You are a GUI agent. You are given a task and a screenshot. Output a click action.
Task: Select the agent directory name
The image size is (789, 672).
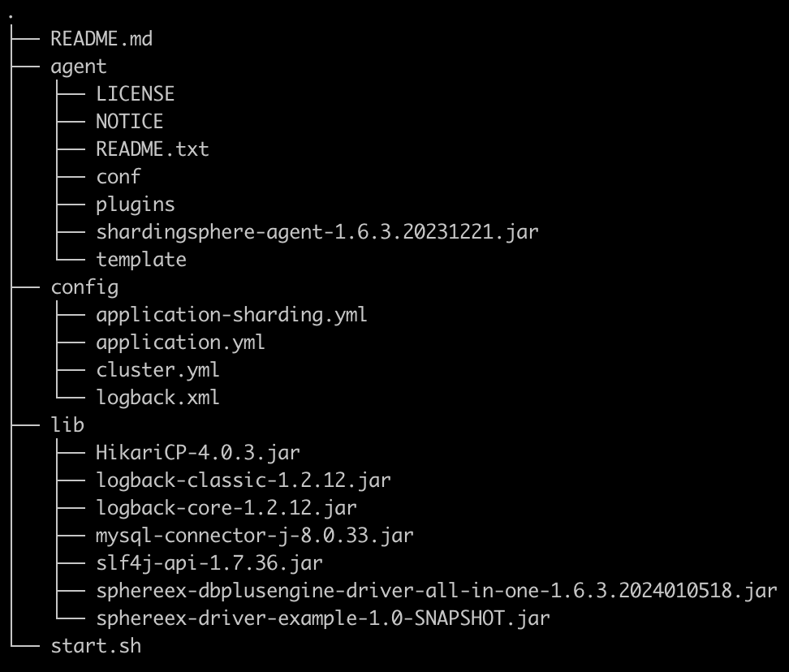click(79, 66)
